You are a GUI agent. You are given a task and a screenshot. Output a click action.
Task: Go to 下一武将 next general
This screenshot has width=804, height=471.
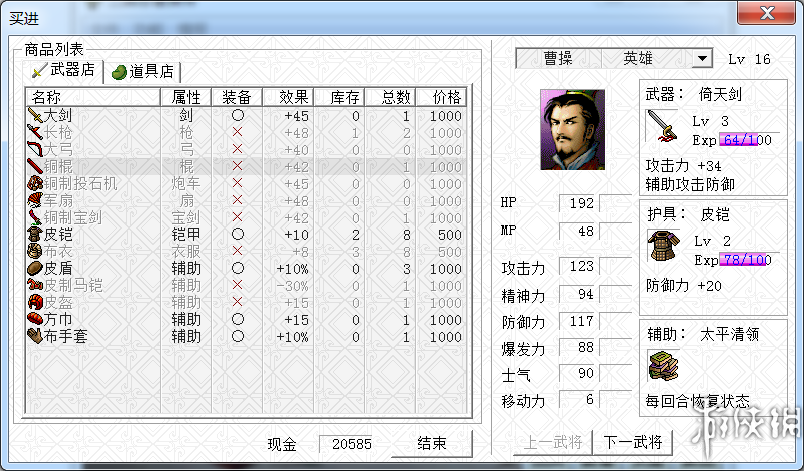(632, 443)
